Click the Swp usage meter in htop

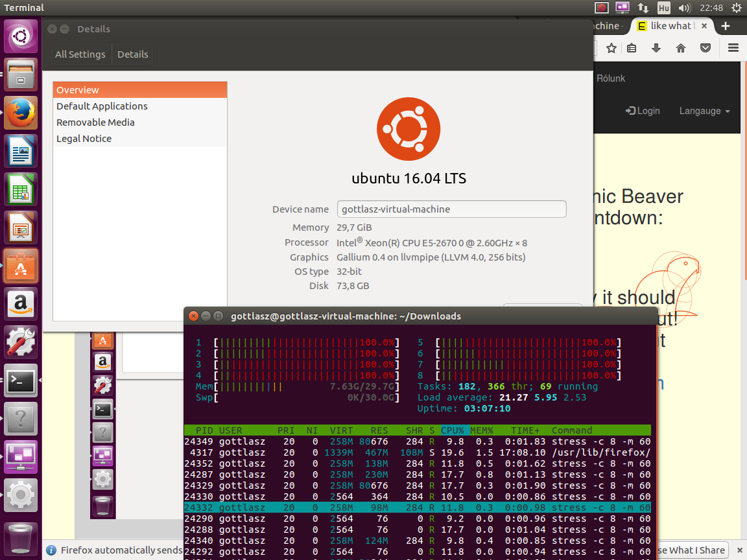tap(298, 397)
